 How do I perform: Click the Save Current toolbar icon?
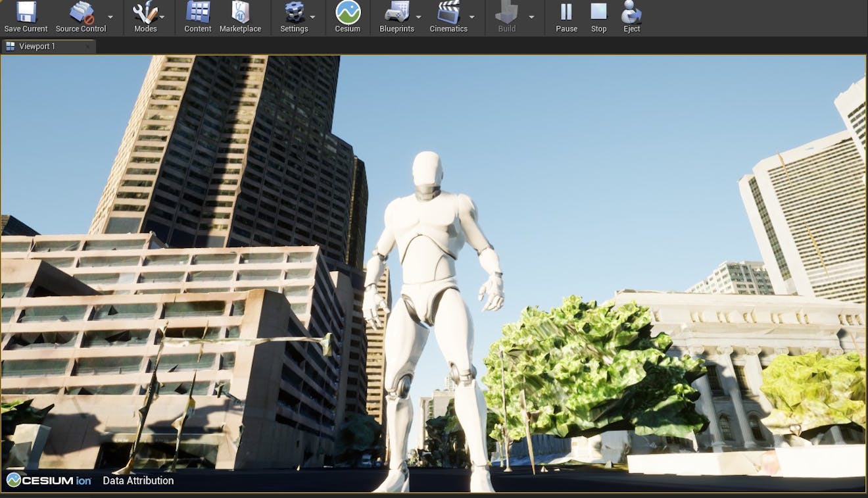point(26,17)
